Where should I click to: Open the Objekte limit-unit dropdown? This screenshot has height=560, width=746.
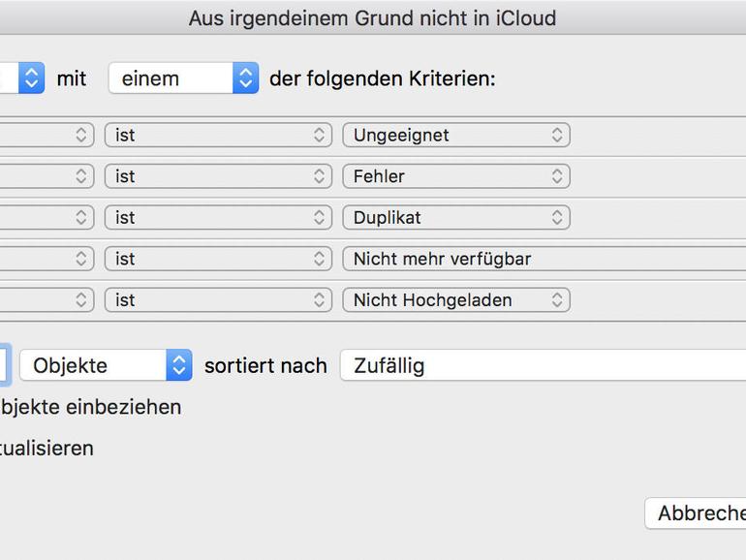coord(106,365)
